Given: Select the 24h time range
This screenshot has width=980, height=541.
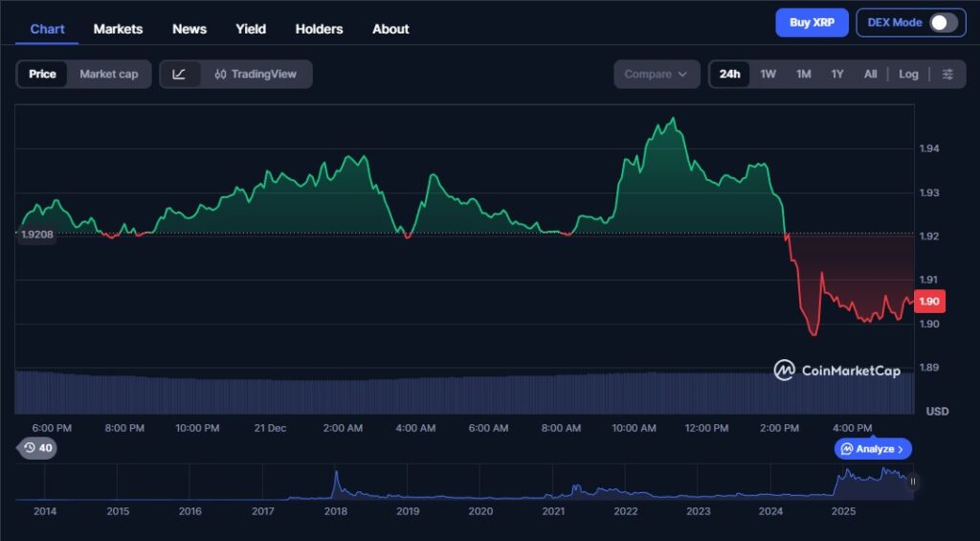Looking at the screenshot, I should (729, 75).
